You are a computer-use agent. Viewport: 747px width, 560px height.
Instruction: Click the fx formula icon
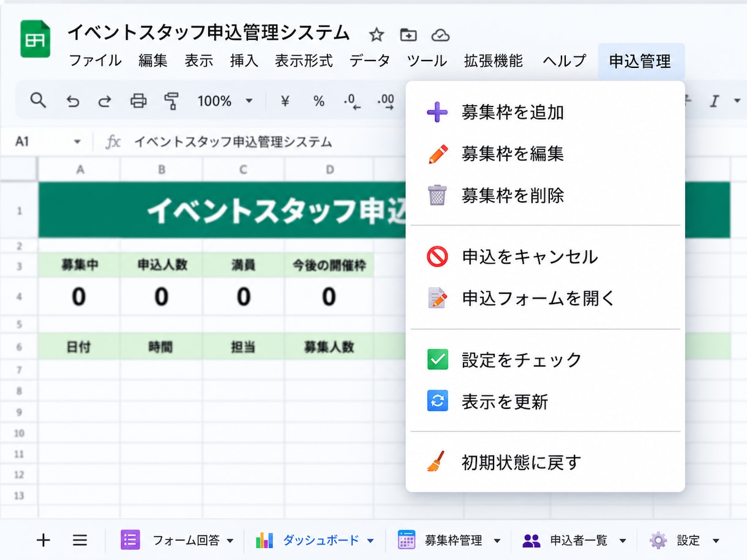[113, 142]
